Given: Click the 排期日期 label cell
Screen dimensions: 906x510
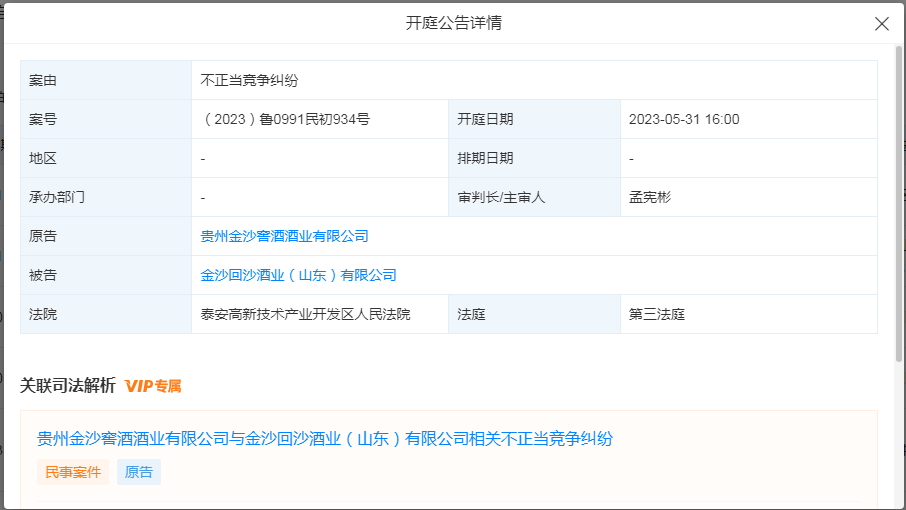Looking at the screenshot, I should (x=534, y=158).
